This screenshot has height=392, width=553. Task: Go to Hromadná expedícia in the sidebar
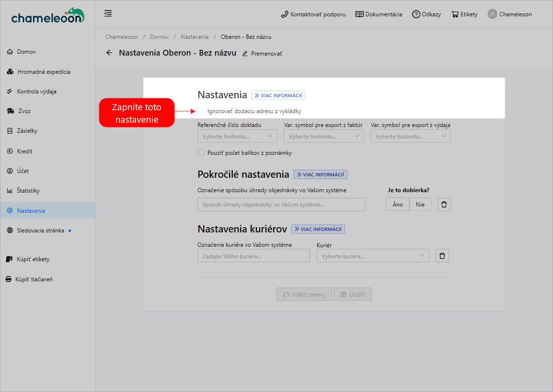44,72
